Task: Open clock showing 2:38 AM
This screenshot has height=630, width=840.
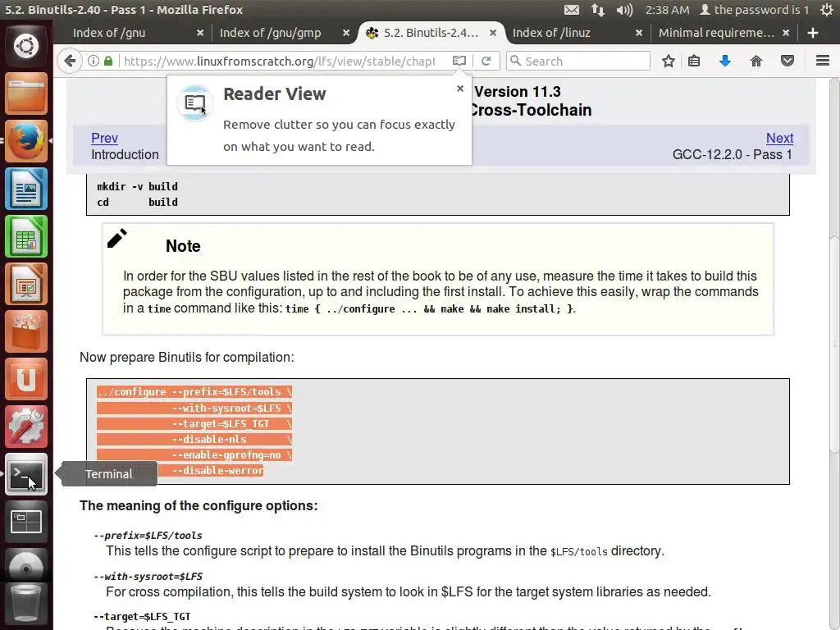Action: point(667,10)
